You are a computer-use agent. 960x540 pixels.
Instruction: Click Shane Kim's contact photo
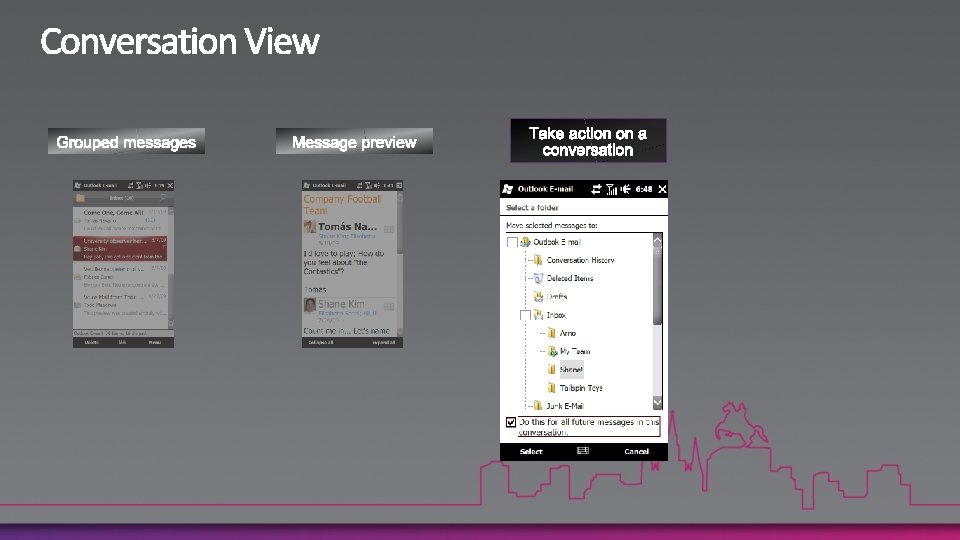[310, 305]
